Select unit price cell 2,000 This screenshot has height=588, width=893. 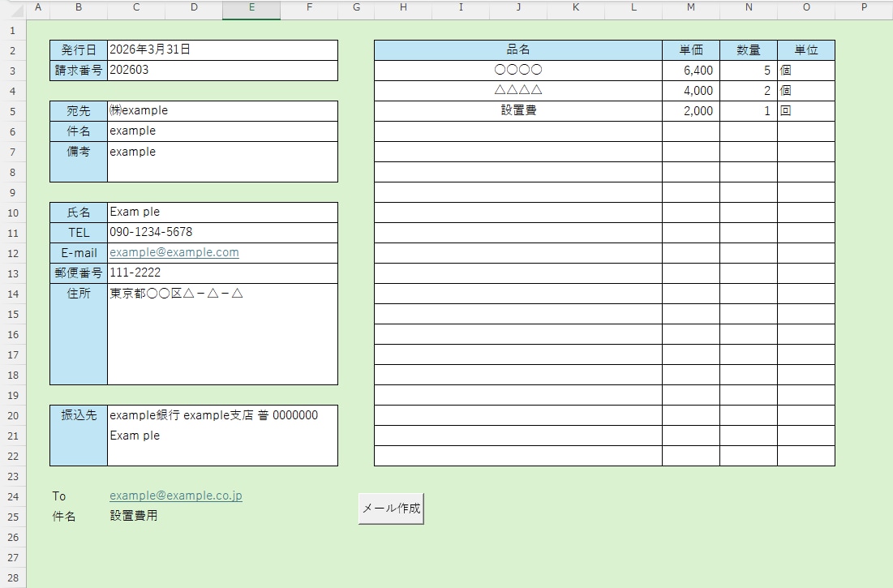pos(691,111)
